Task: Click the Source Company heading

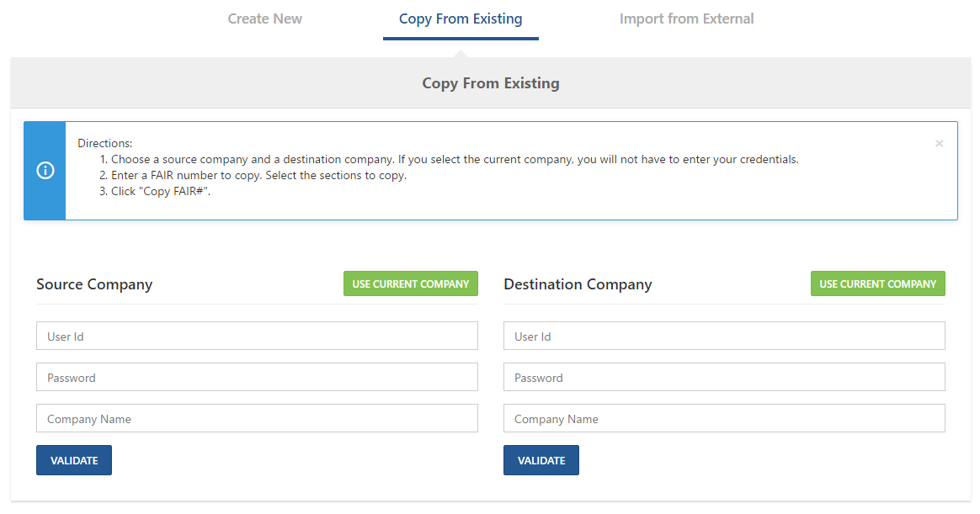Action: point(94,284)
